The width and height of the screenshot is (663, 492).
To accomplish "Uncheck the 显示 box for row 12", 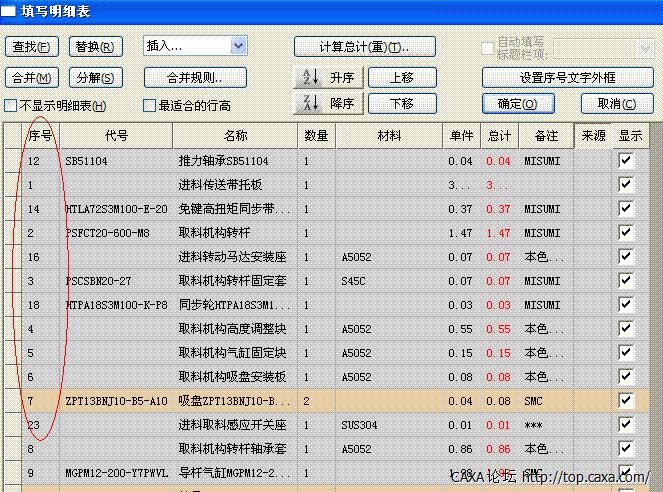I will coord(626,160).
